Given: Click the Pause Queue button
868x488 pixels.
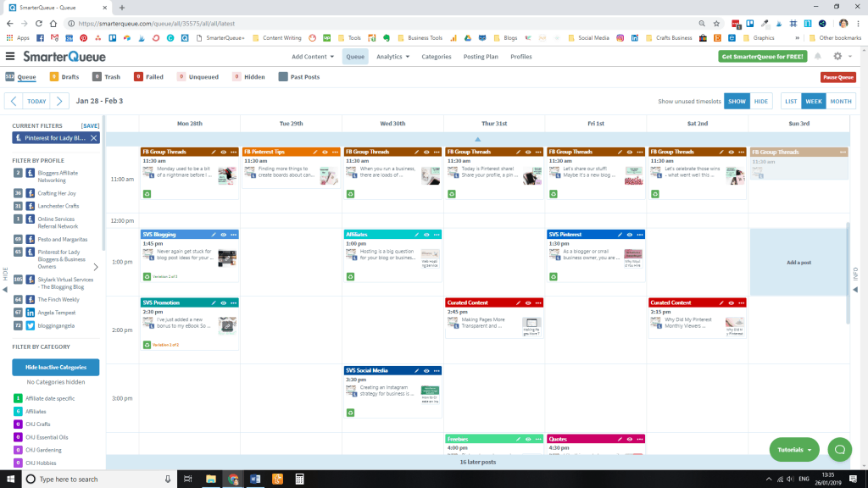Looking at the screenshot, I should (838, 77).
